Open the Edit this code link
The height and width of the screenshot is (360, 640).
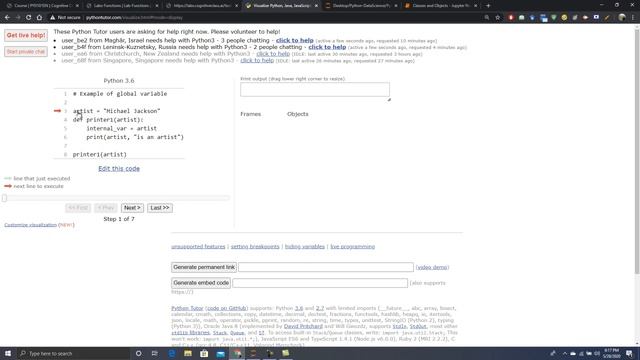click(119, 169)
